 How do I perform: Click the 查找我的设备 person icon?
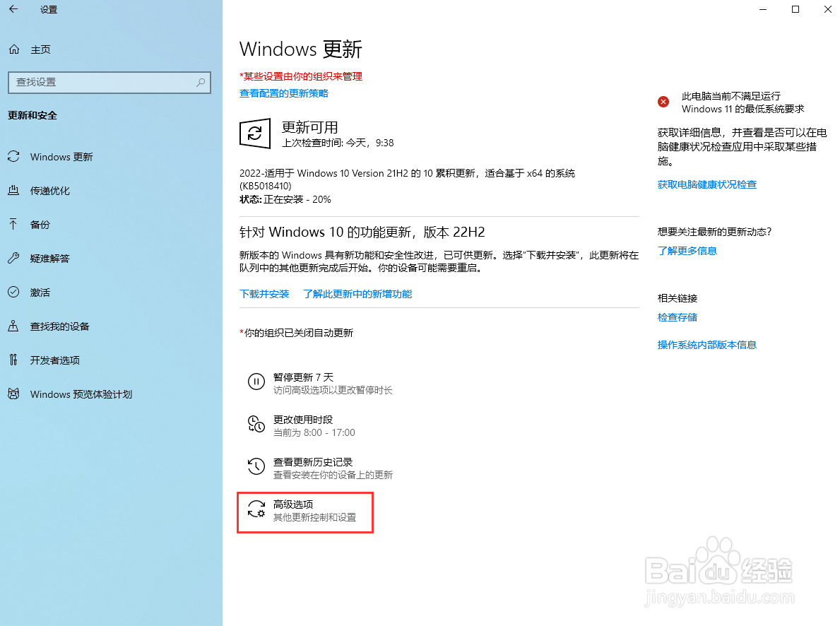(13, 326)
